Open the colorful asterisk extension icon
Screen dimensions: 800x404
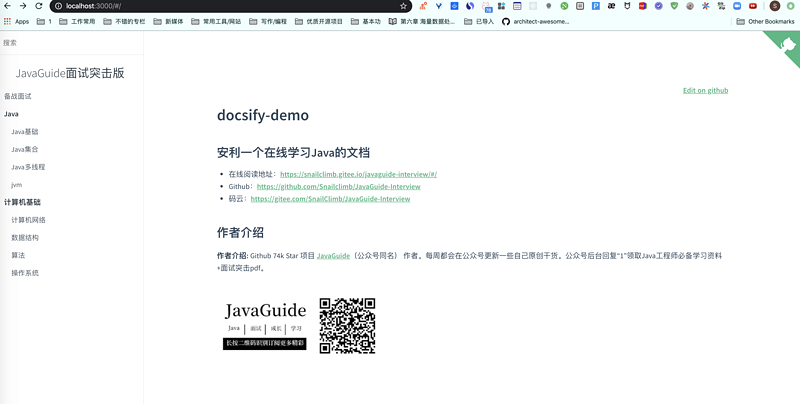click(x=706, y=6)
